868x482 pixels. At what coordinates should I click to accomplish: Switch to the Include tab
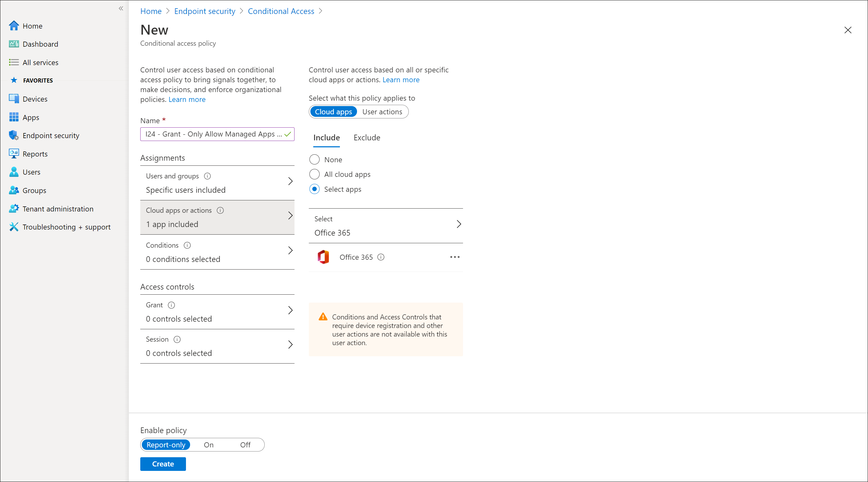point(327,137)
